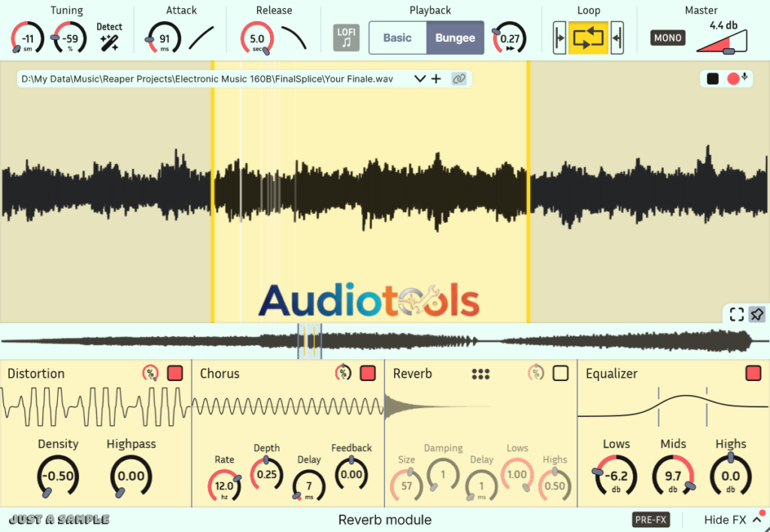Click the sample file path field
Screen dimensions: 770x532
(x=207, y=79)
